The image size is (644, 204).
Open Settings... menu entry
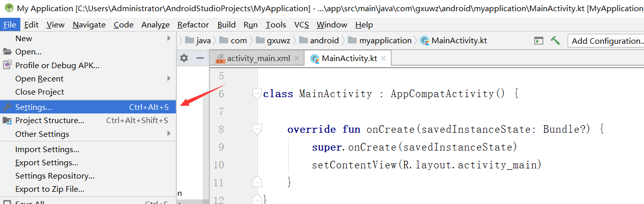88,107
